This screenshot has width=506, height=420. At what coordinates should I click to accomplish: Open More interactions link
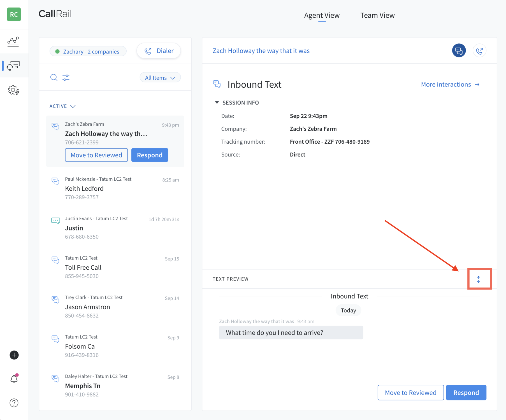click(x=451, y=84)
